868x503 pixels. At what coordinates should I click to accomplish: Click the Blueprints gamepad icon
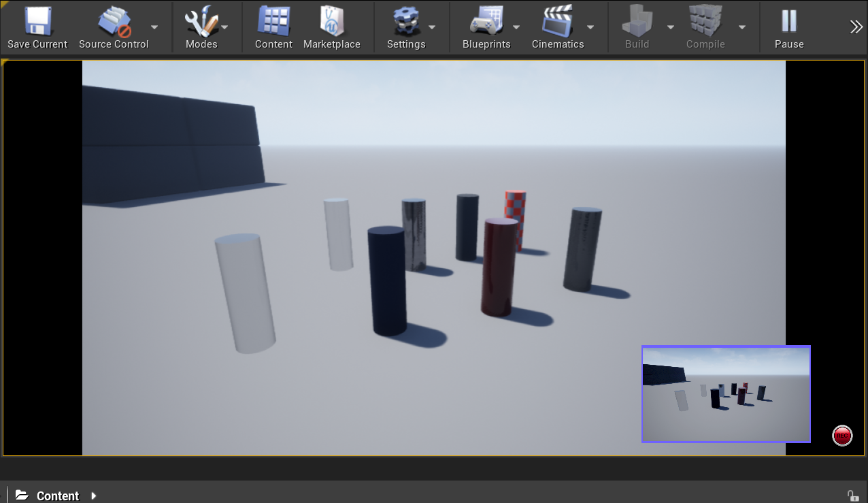click(486, 22)
